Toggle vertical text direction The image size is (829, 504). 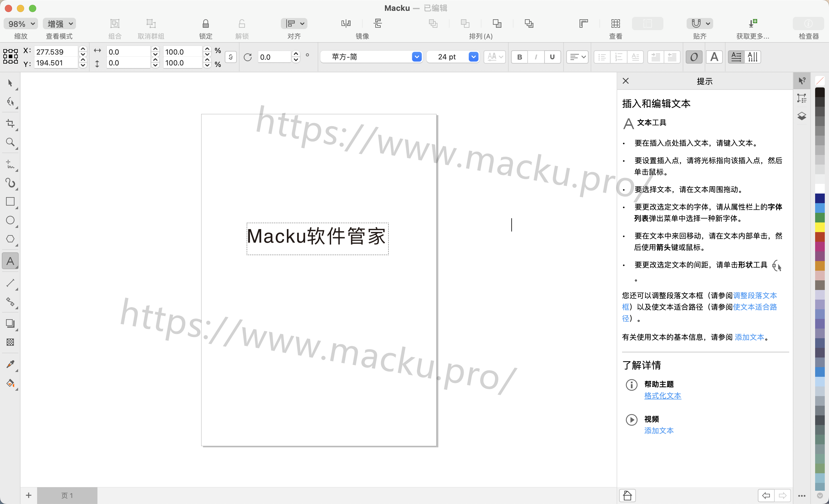(753, 57)
